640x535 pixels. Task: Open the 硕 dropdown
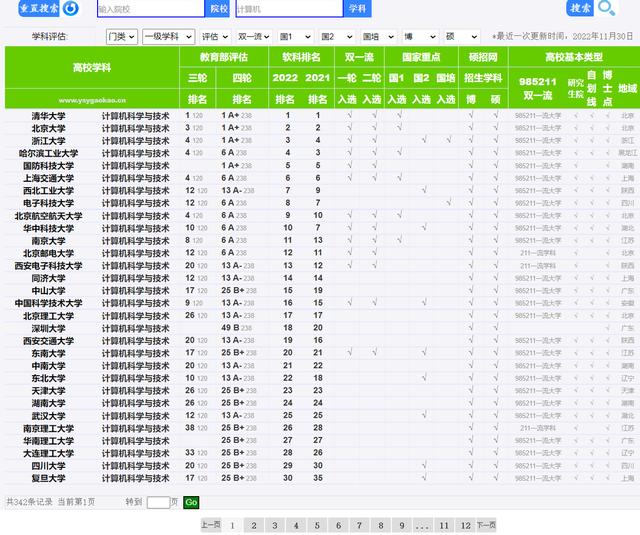click(x=462, y=37)
